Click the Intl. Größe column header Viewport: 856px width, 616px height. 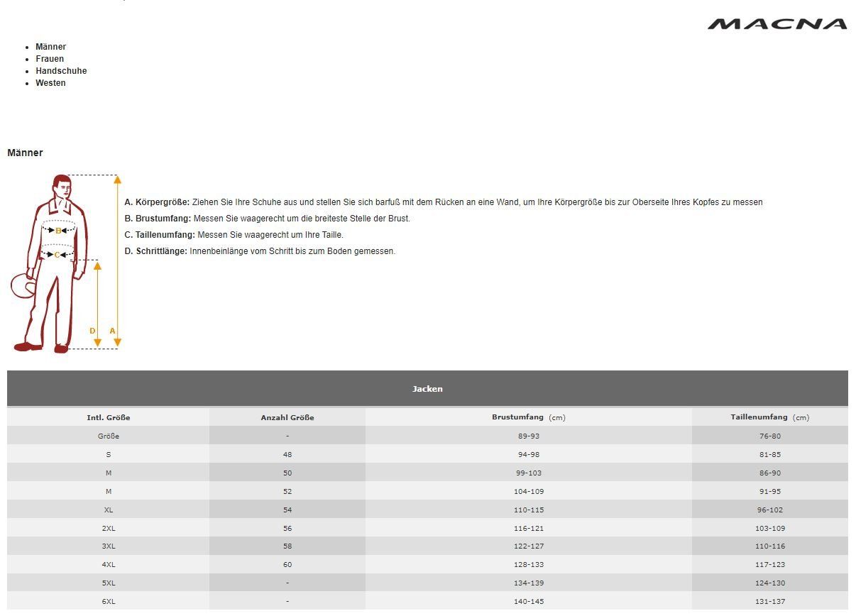pos(109,417)
